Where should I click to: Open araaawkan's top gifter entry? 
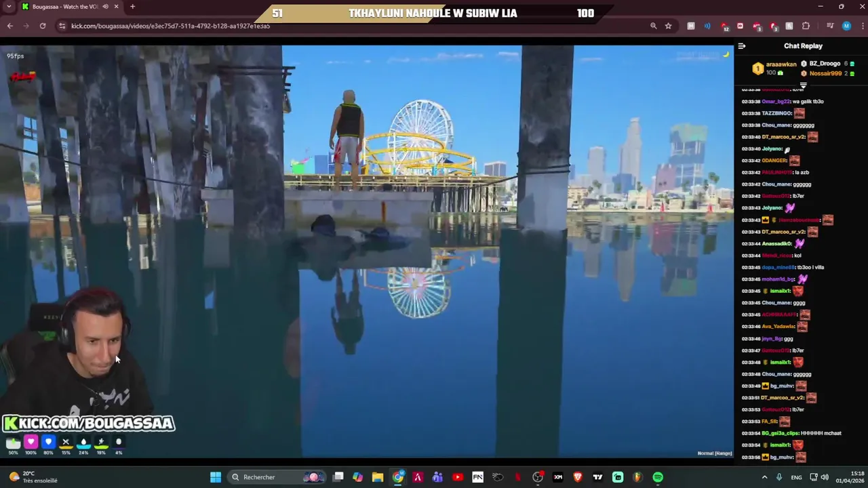[774, 68]
